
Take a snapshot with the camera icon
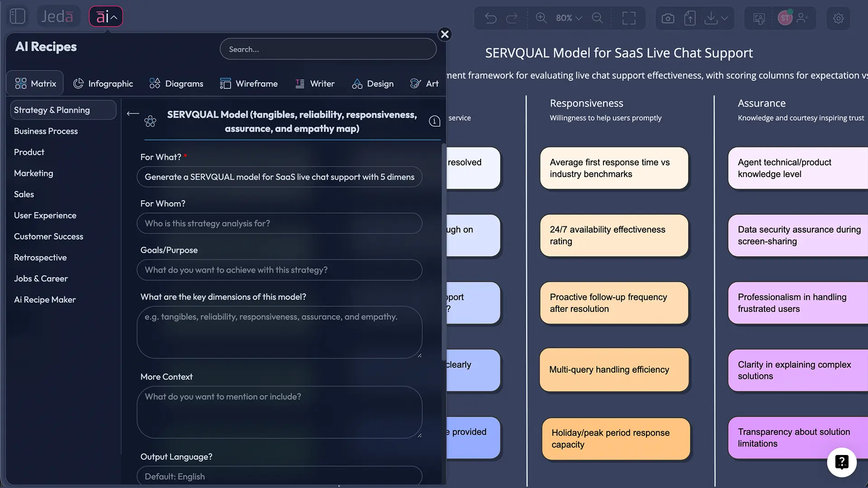668,18
